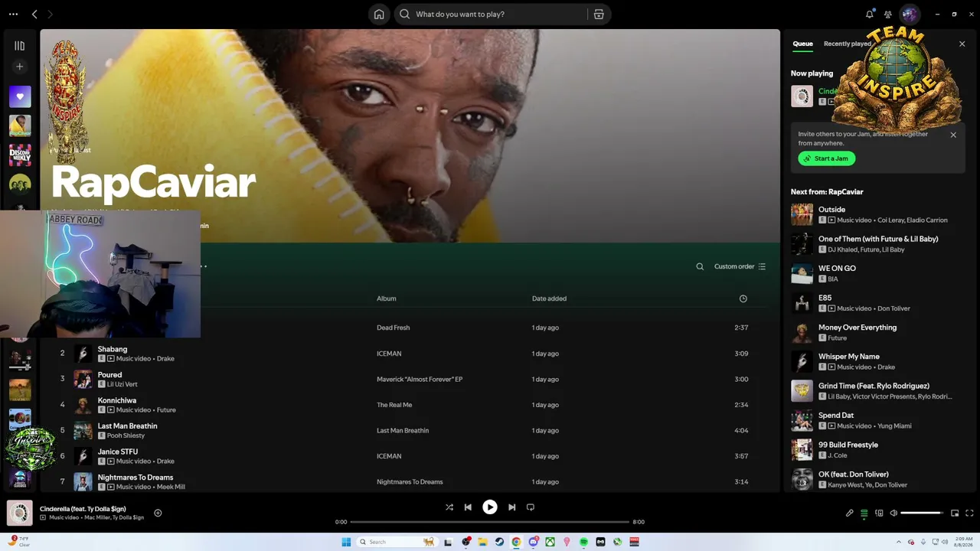980x551 pixels.
Task: Select the track Shabang
Action: tap(113, 349)
